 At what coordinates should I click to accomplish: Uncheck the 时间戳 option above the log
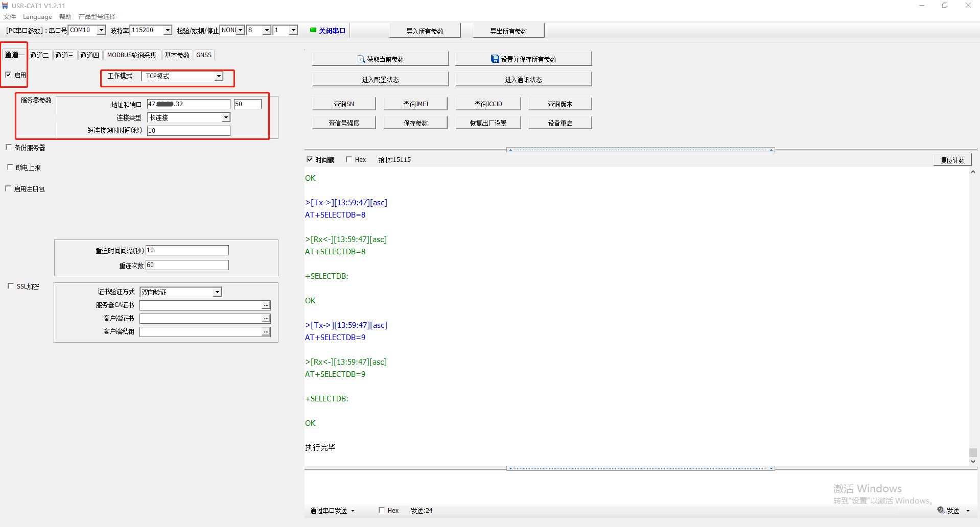click(x=310, y=159)
